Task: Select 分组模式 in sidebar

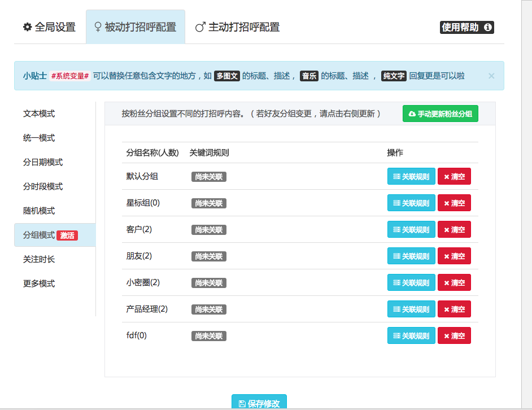Action: click(x=55, y=235)
